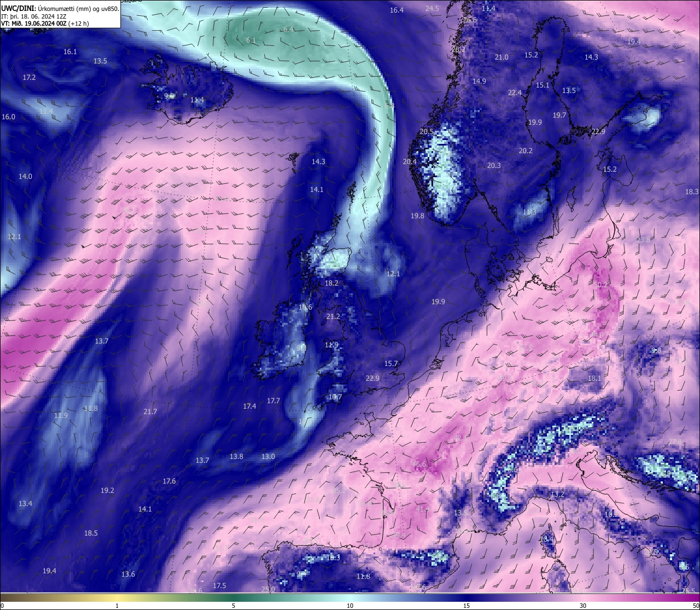Click the 26.2 value on the map
This screenshot has width=700, height=610.
(458, 50)
